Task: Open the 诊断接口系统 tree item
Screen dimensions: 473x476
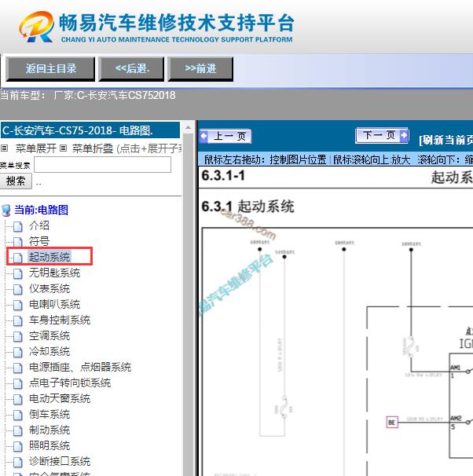Action: pyautogui.click(x=60, y=461)
